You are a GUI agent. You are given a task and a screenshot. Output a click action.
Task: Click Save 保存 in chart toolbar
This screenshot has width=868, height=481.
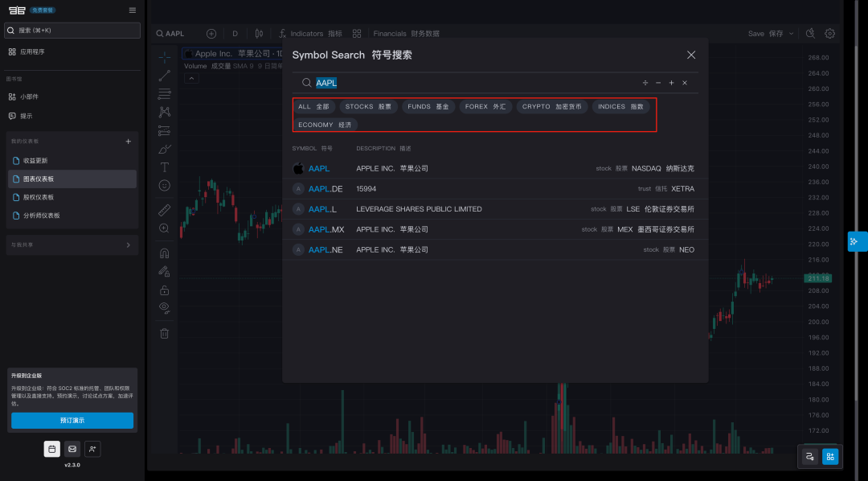[x=766, y=34]
